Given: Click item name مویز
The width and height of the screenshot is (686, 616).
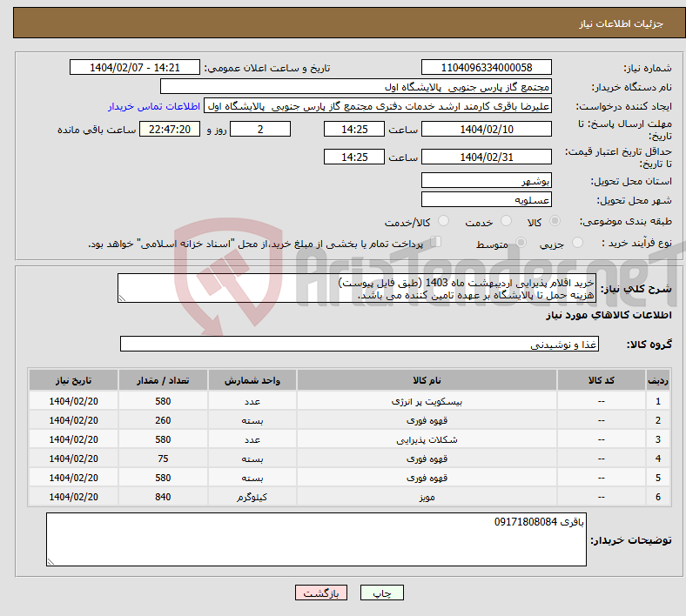Looking at the screenshot, I should [427, 497].
